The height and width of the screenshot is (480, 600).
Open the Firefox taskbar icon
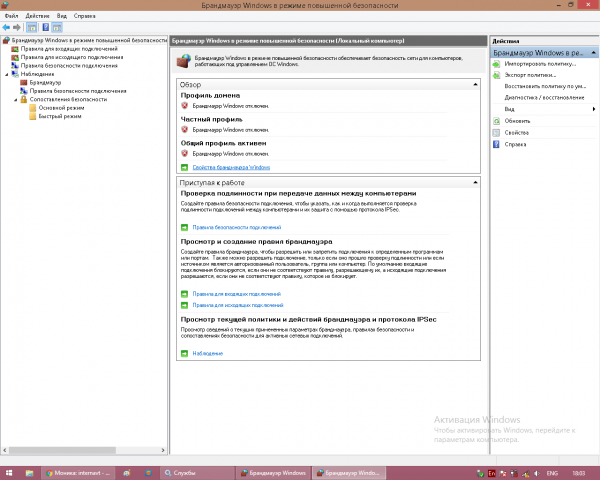[x=148, y=473]
